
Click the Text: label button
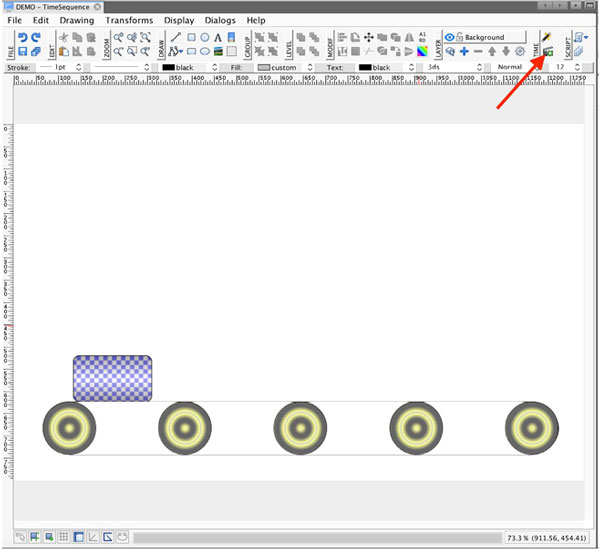(x=334, y=67)
